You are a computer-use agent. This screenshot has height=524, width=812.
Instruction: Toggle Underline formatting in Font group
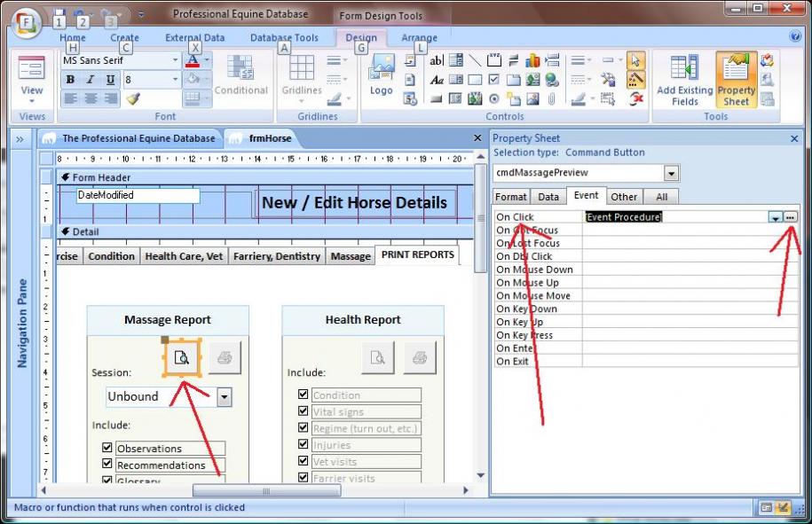110,80
